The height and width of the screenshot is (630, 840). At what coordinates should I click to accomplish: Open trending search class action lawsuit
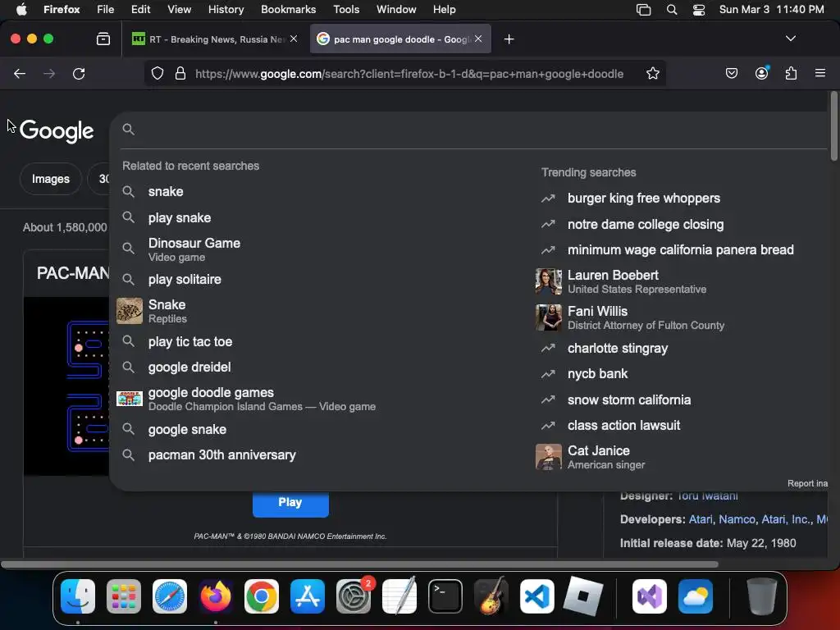coord(623,426)
